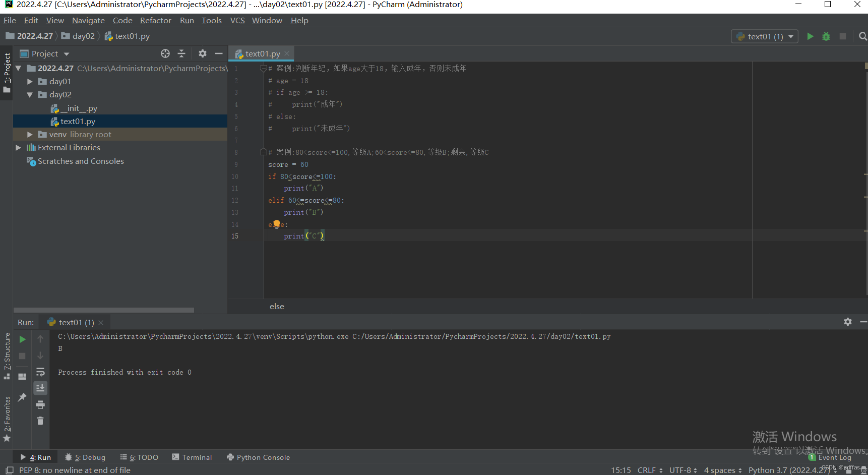The width and height of the screenshot is (868, 475).
Task: Open the Event Log
Action: [834, 457]
